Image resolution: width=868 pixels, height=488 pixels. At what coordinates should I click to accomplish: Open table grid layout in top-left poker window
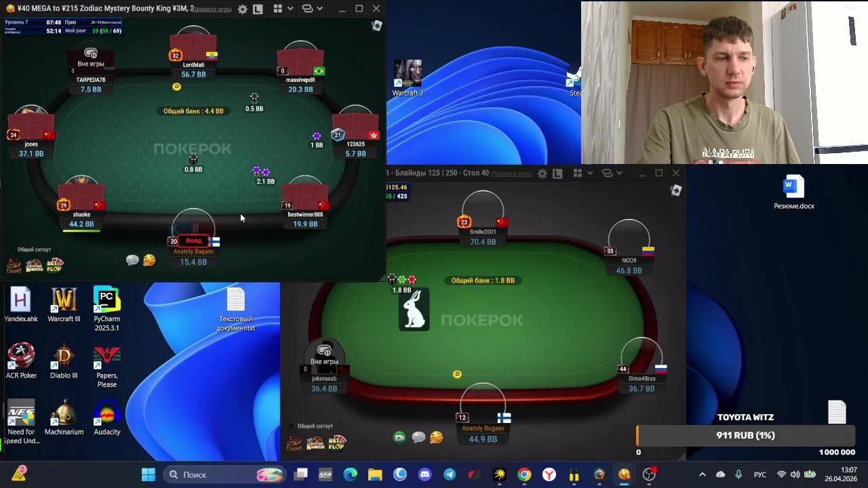coord(278,9)
